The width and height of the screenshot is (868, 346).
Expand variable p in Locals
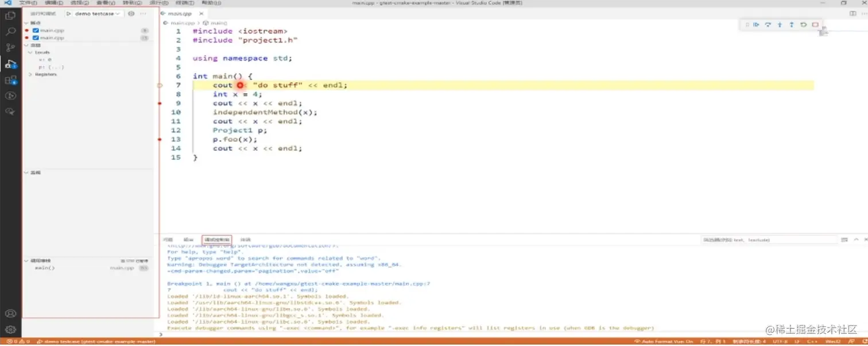point(51,67)
